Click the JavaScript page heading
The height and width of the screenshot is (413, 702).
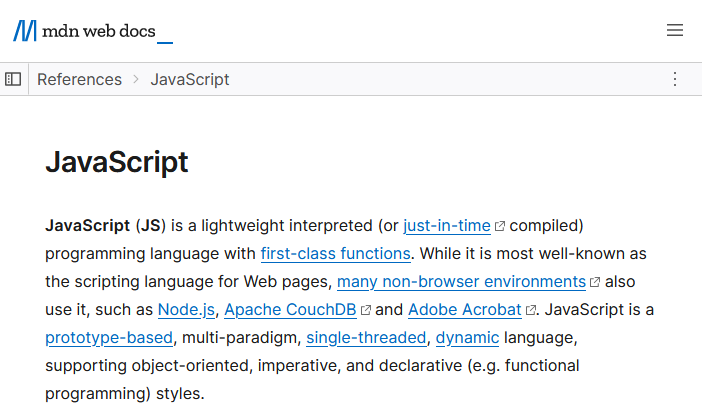(x=117, y=162)
